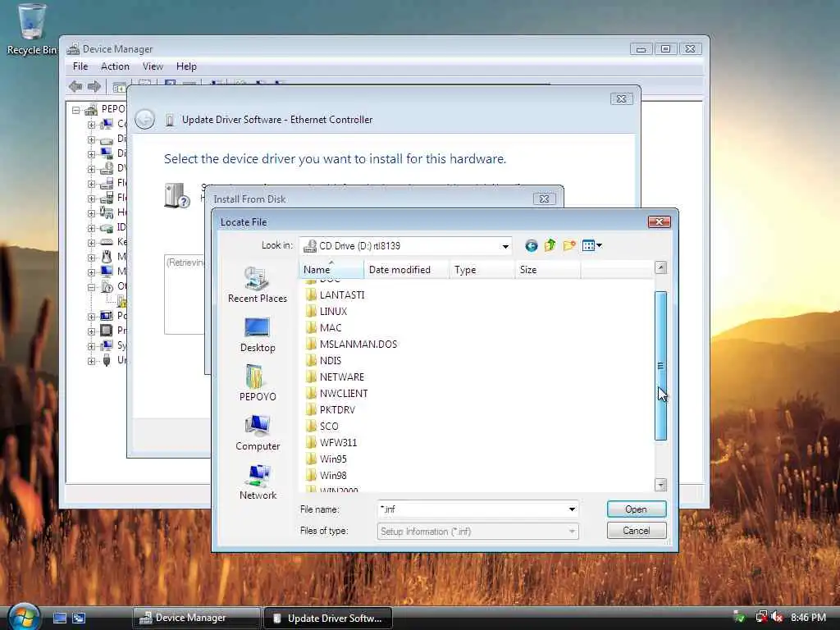This screenshot has height=630, width=840.
Task: Open Views dropdown arrow in Locate File
Action: (599, 246)
